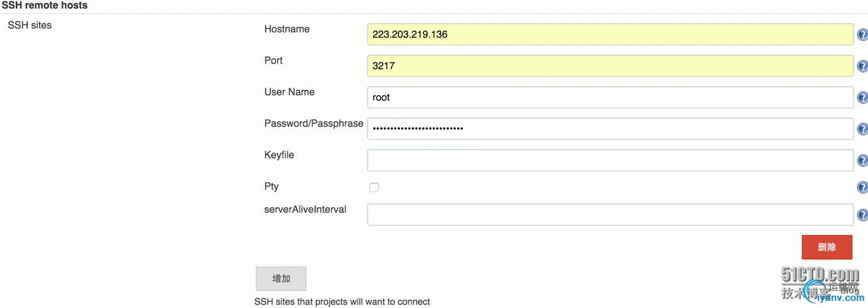Click the Pty label text
The image size is (868, 308).
[271, 186]
